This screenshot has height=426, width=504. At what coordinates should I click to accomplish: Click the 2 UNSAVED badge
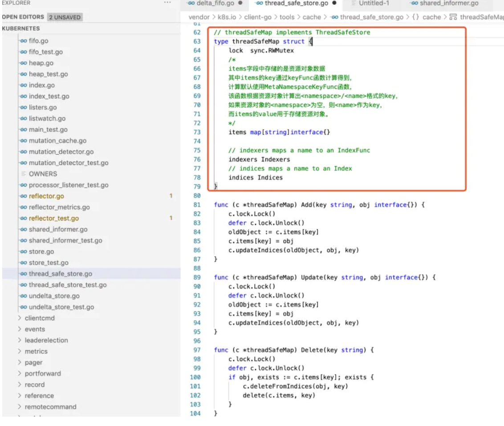tap(65, 17)
